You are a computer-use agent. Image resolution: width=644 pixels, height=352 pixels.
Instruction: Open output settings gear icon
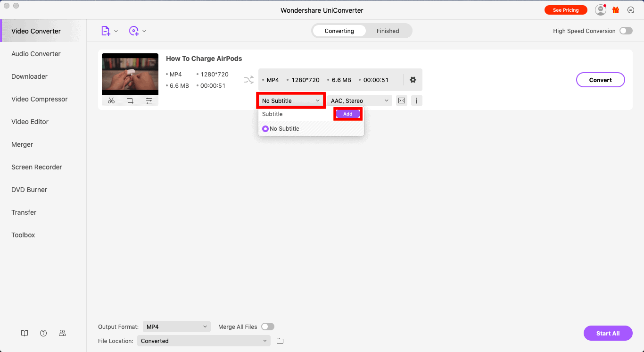[413, 80]
